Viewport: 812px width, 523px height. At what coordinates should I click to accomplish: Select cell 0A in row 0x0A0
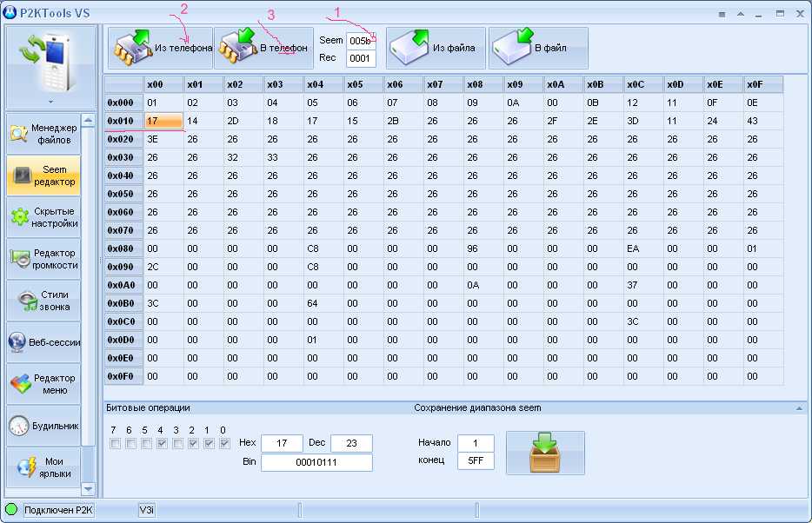click(483, 285)
